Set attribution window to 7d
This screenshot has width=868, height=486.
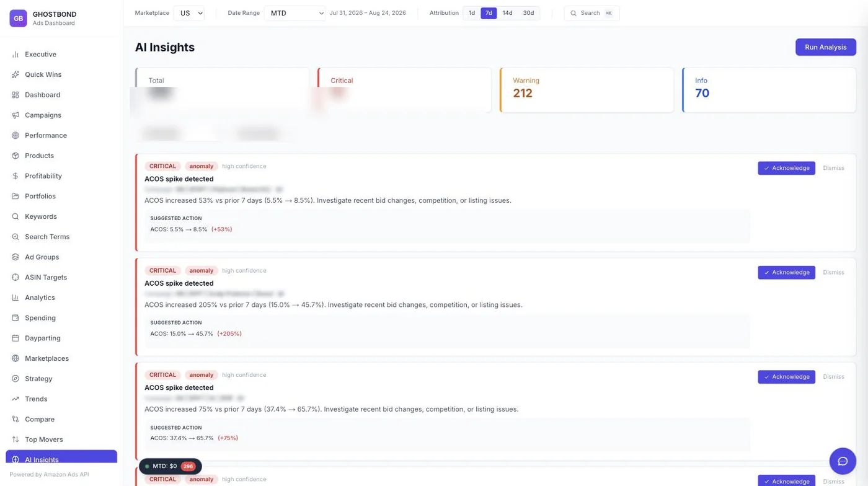pyautogui.click(x=489, y=13)
